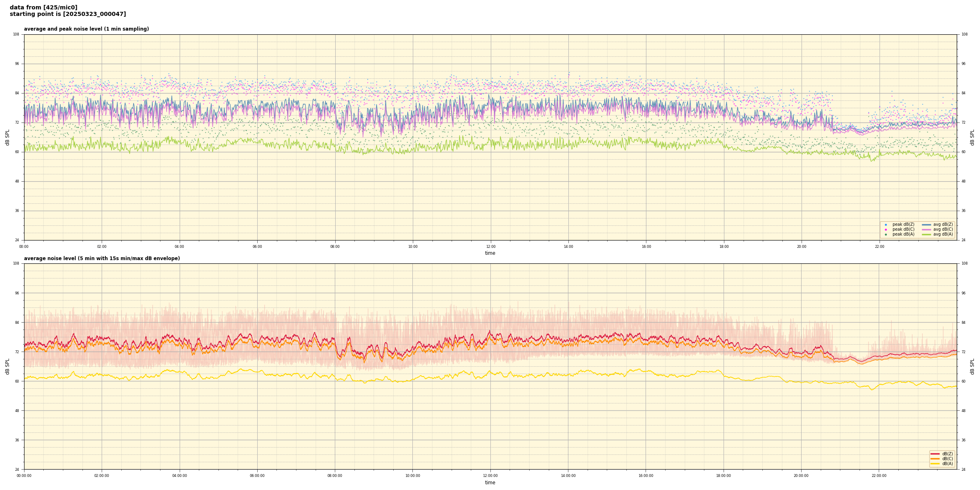Image resolution: width=980 pixels, height=490 pixels.
Task: Click the 'average noise level (5 min' chart title
Action: [x=102, y=258]
